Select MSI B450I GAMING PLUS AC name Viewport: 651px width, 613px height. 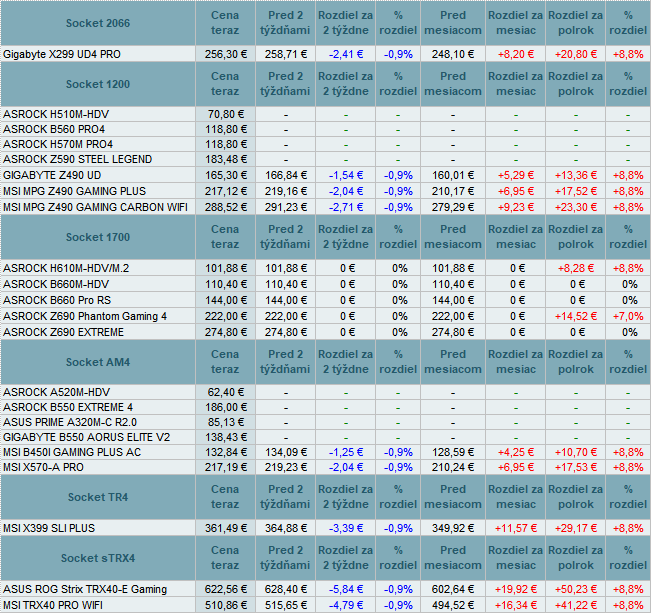[x=72, y=452]
